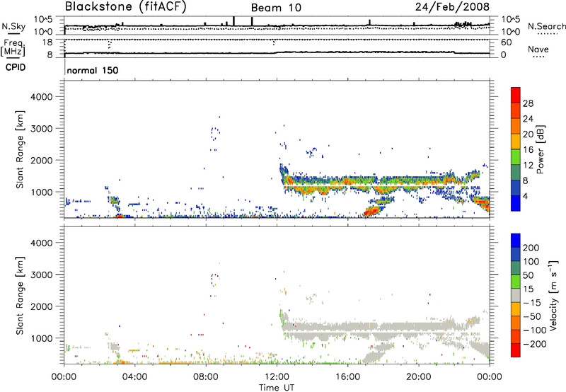The image size is (566, 392).
Task: Click the 'Velocity [m s-1]' colorbar title
Action: click(x=554, y=295)
